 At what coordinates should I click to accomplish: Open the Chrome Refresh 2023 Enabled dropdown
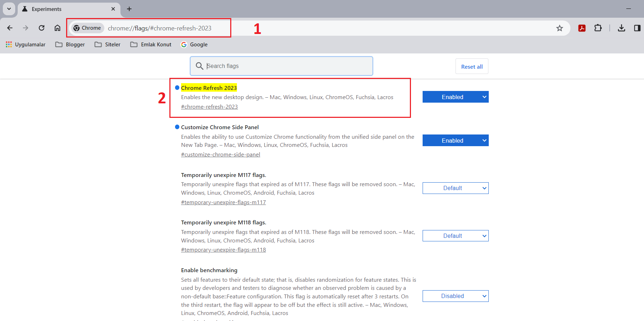click(x=456, y=97)
